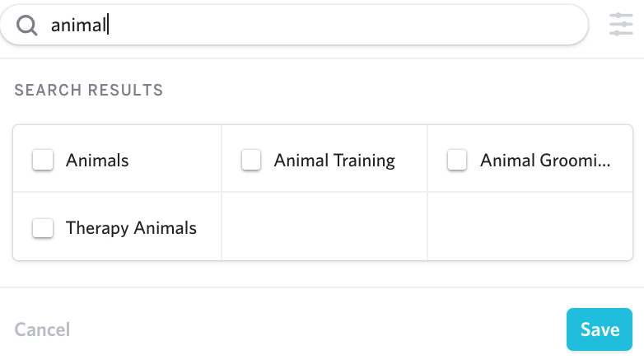Click the truncated Animal Groomi... label
The image size is (644, 364).
545,161
